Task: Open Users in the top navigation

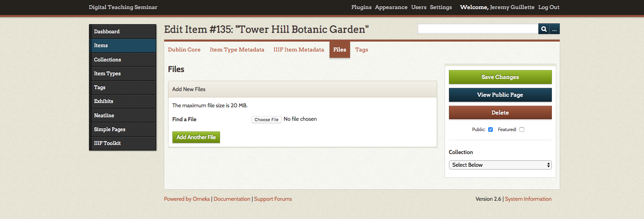Action: [x=419, y=7]
